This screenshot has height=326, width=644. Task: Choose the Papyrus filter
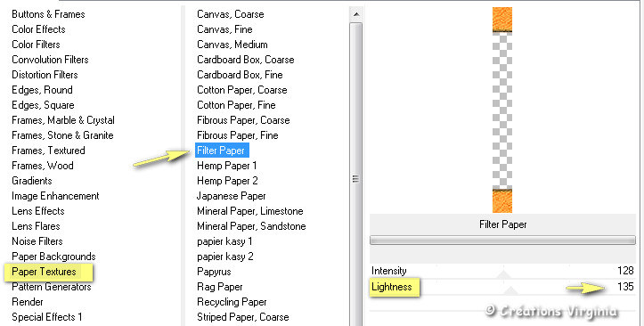[x=214, y=273]
